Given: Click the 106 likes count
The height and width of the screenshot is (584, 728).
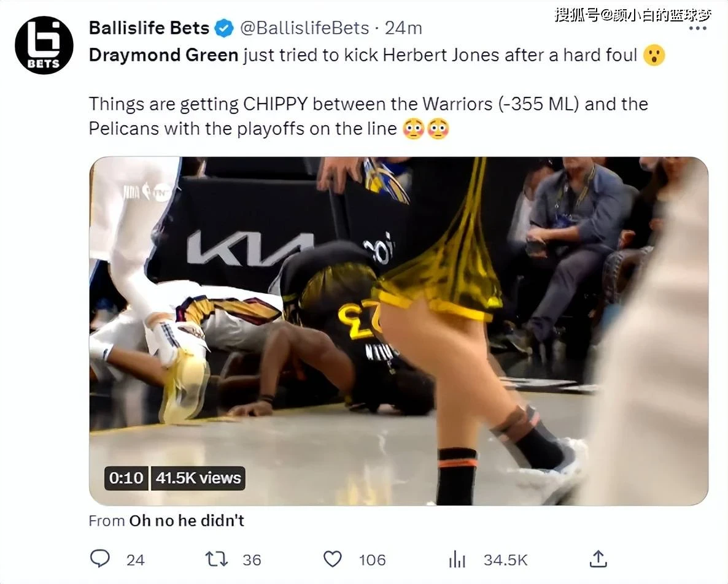Looking at the screenshot, I should click(x=373, y=560).
